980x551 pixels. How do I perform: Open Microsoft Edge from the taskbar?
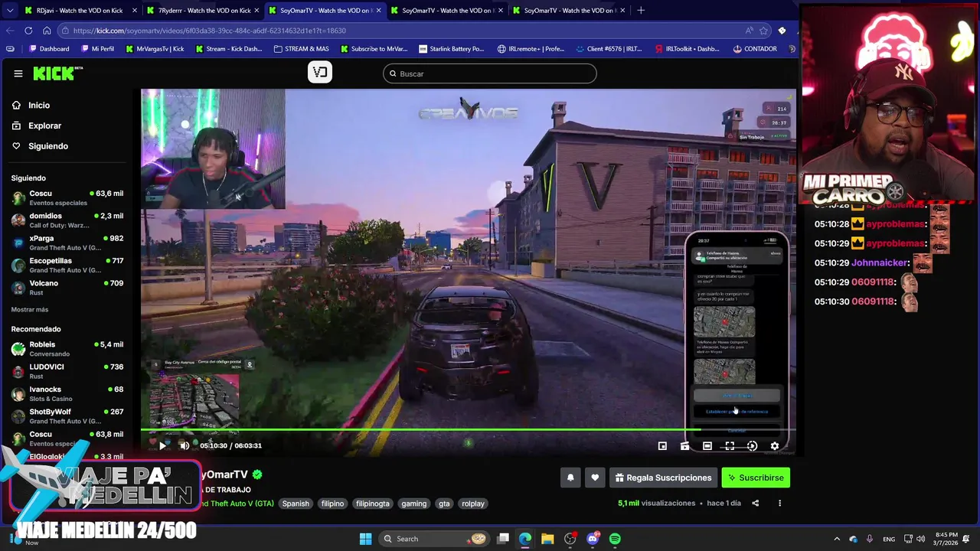pos(525,539)
